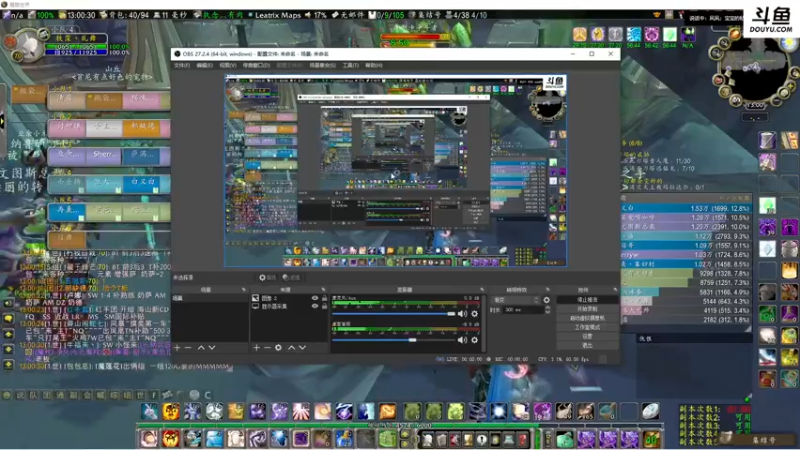Click the OBS preview canvas thumbnail
This screenshot has width=800, height=450.
click(395, 171)
